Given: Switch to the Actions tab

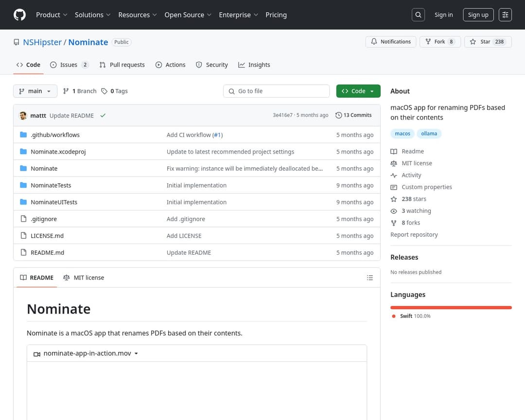Looking at the screenshot, I should pos(171,65).
